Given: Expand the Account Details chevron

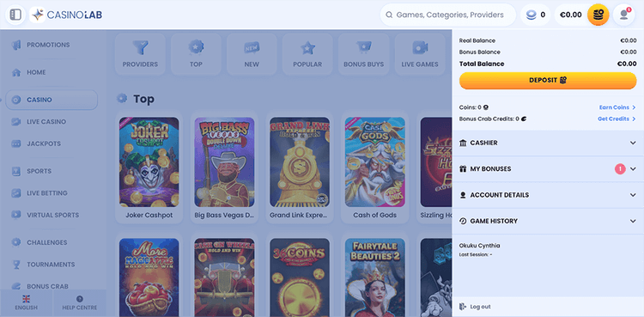Looking at the screenshot, I should [633, 195].
